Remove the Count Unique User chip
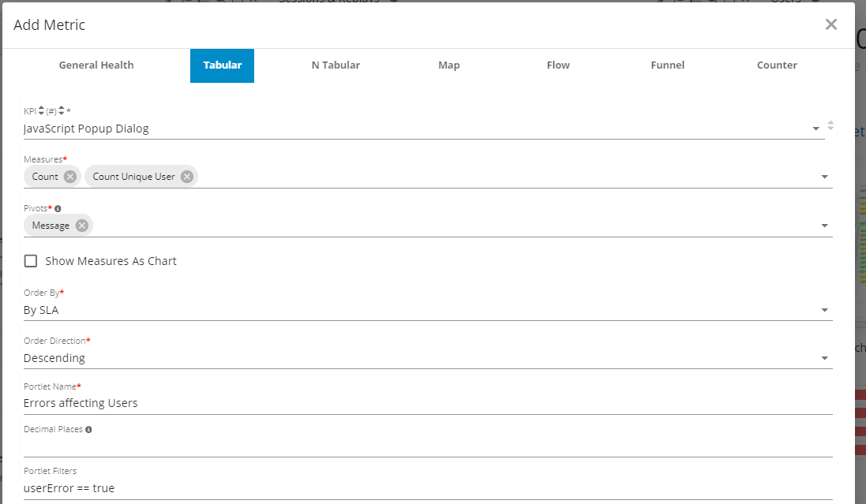This screenshot has height=504, width=866. click(x=187, y=177)
